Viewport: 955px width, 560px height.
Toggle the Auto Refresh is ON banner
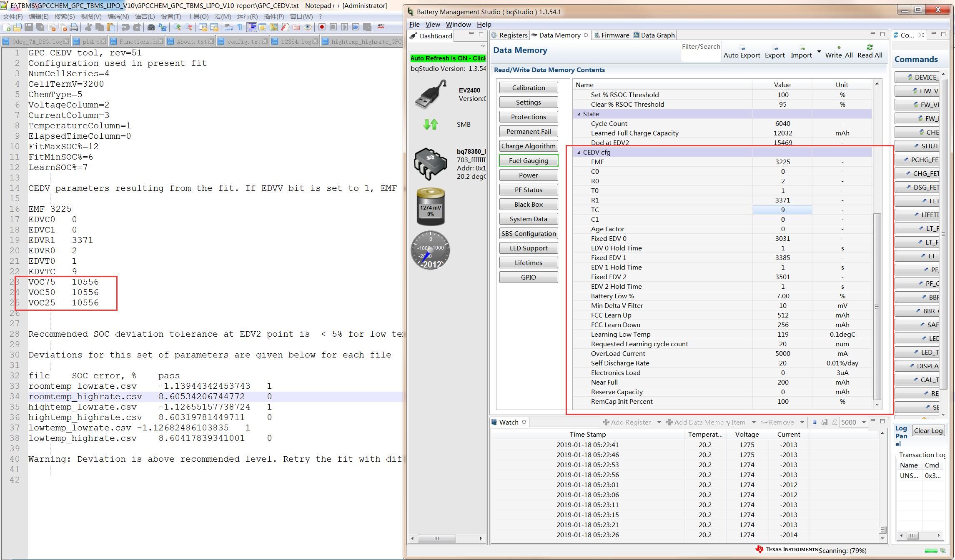447,58
